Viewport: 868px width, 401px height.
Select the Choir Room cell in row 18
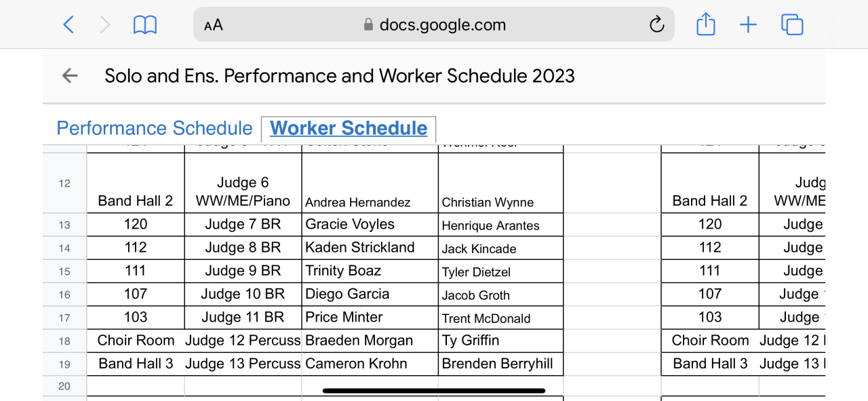(x=136, y=341)
